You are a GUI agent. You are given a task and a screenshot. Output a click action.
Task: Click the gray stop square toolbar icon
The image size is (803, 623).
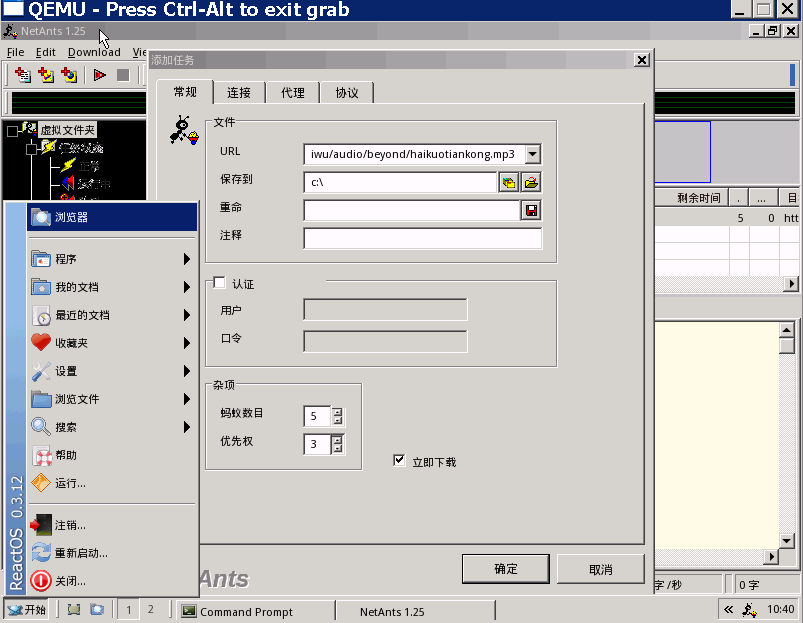123,75
